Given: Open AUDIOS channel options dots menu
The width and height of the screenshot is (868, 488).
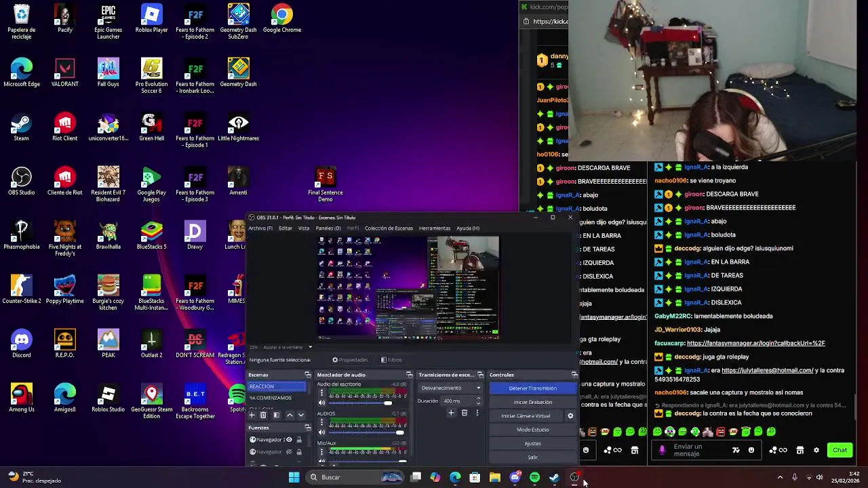Looking at the screenshot, I should coord(322,423).
